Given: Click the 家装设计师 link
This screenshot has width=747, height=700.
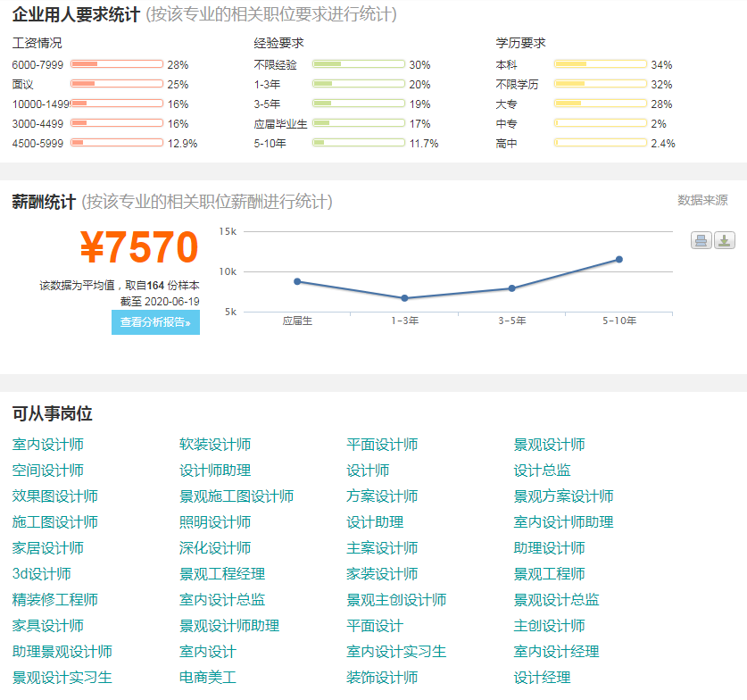Looking at the screenshot, I should 382,573.
